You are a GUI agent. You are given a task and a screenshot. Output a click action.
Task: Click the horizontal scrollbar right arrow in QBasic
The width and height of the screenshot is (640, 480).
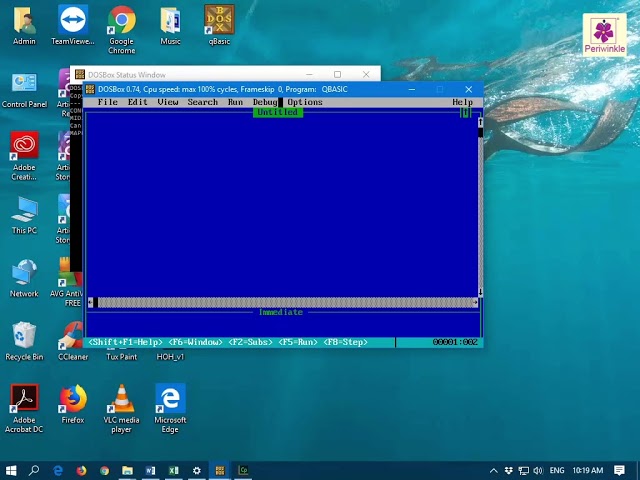475,302
